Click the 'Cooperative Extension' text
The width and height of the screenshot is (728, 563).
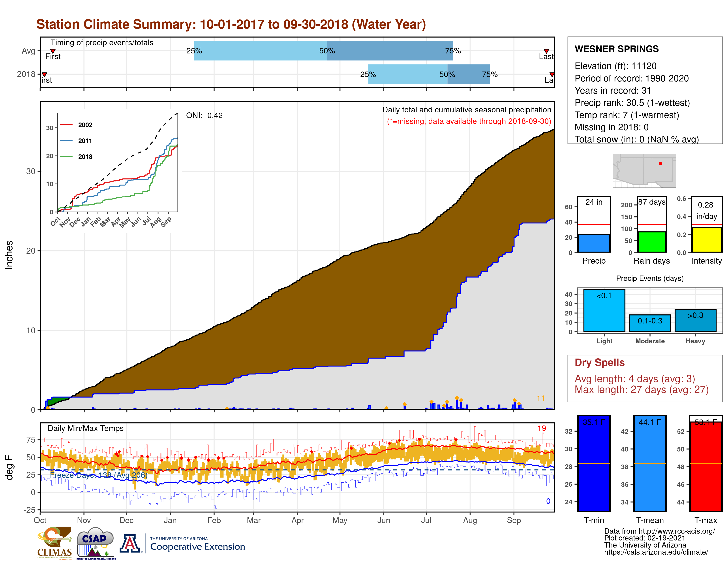198,547
